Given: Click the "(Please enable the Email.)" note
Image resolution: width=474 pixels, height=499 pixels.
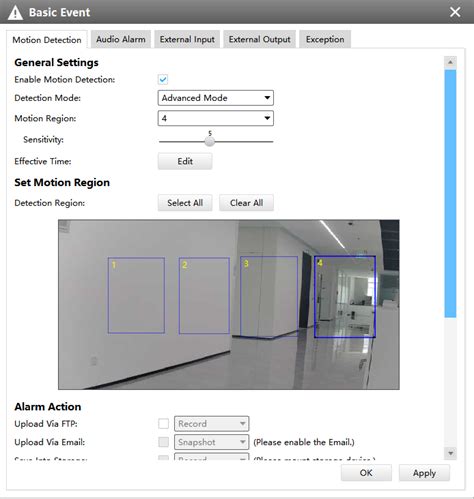Looking at the screenshot, I should pyautogui.click(x=304, y=442).
